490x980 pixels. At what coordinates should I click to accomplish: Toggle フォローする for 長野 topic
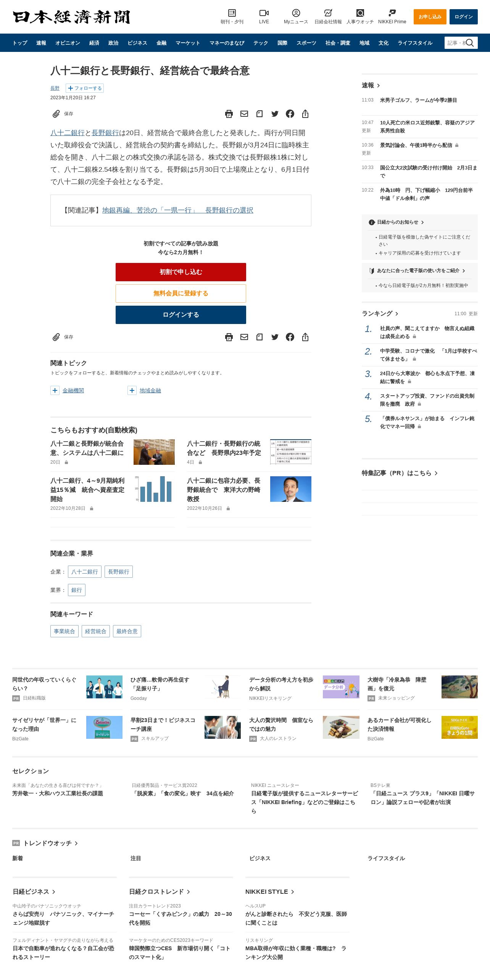tap(85, 88)
